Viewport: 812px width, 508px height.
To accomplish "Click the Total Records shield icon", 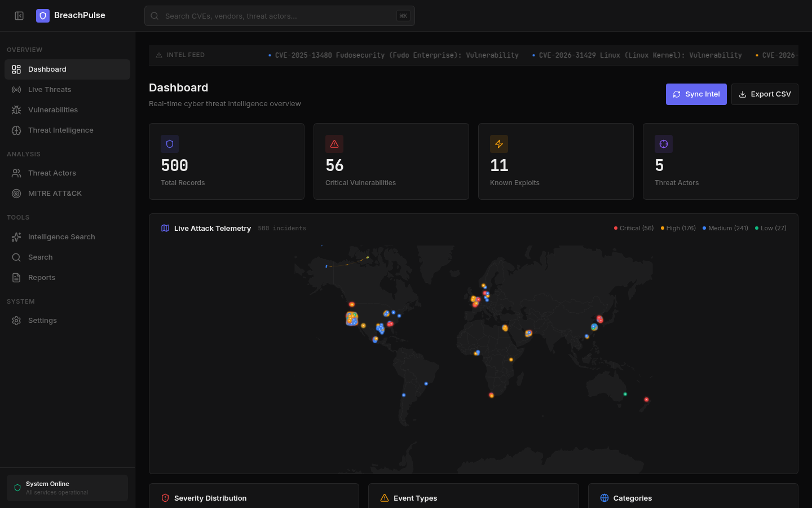I will [170, 144].
